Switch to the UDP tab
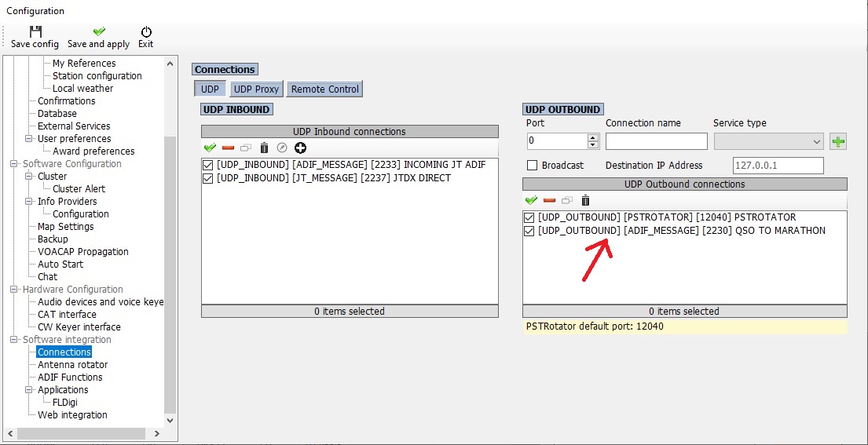The height and width of the screenshot is (445, 868). click(x=210, y=89)
